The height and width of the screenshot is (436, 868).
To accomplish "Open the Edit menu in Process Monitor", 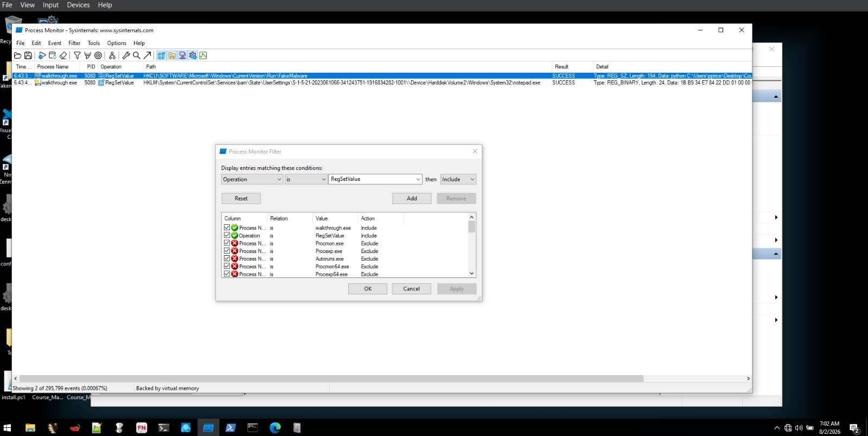I will point(36,43).
